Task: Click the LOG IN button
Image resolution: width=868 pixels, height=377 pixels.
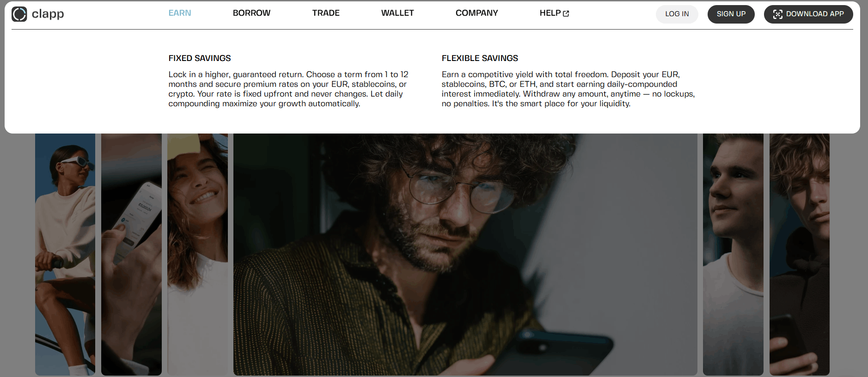Action: point(677,14)
